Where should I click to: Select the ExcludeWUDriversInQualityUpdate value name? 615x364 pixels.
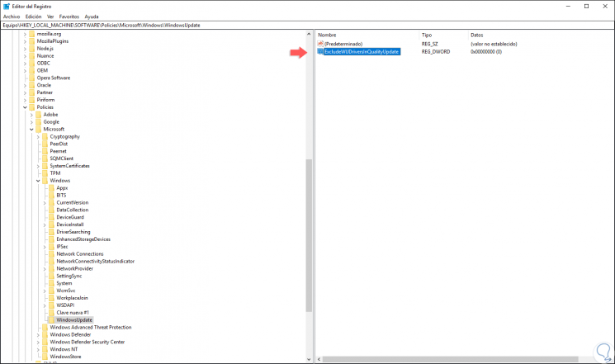click(x=362, y=52)
